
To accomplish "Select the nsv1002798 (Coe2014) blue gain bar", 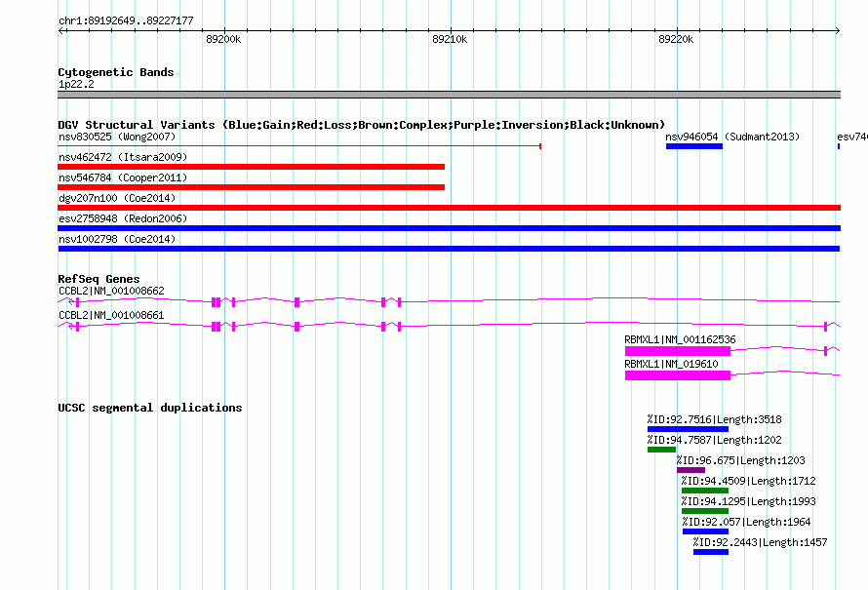I will point(449,249).
